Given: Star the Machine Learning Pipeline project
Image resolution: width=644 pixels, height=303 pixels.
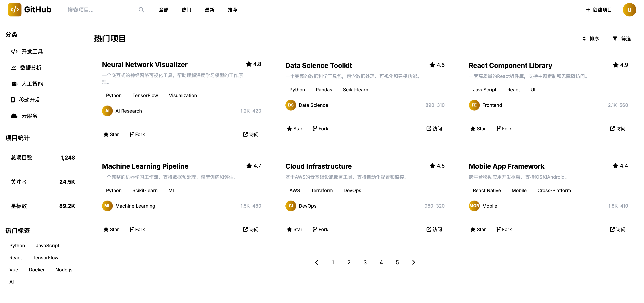Looking at the screenshot, I should click(111, 229).
